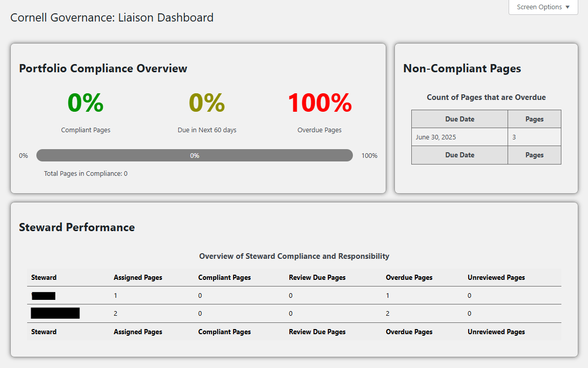The height and width of the screenshot is (368, 588).
Task: Click the compliance progress bar showing 0%
Action: (194, 155)
